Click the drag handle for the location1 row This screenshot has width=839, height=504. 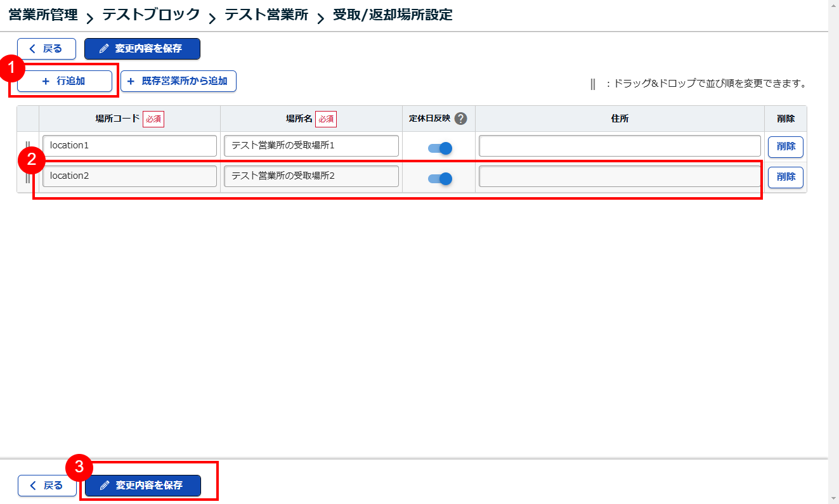pos(28,147)
